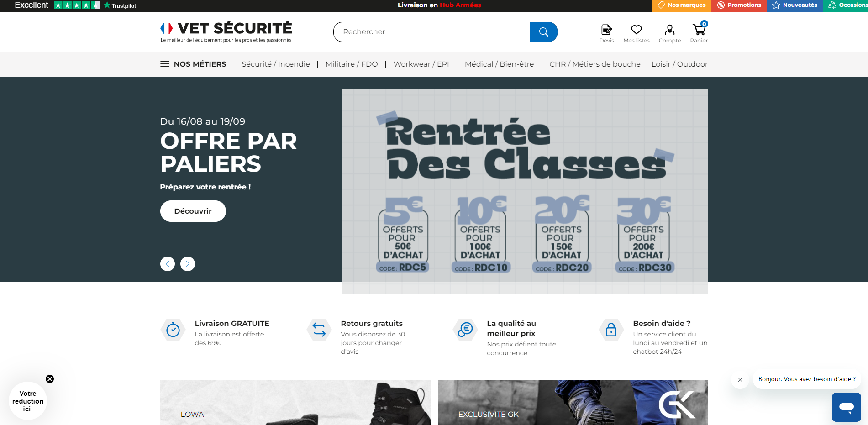Click the blue search magnifier button
This screenshot has width=868, height=425.
coord(543,32)
